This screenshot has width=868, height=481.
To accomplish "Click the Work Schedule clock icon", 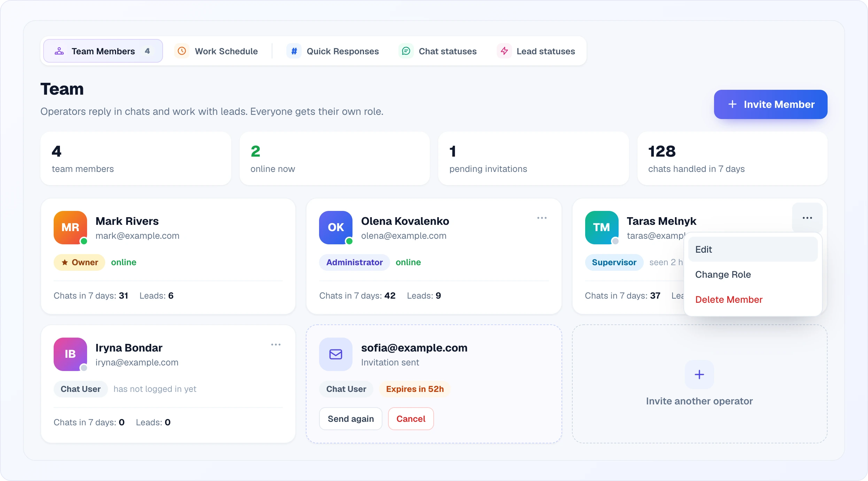I will click(182, 51).
